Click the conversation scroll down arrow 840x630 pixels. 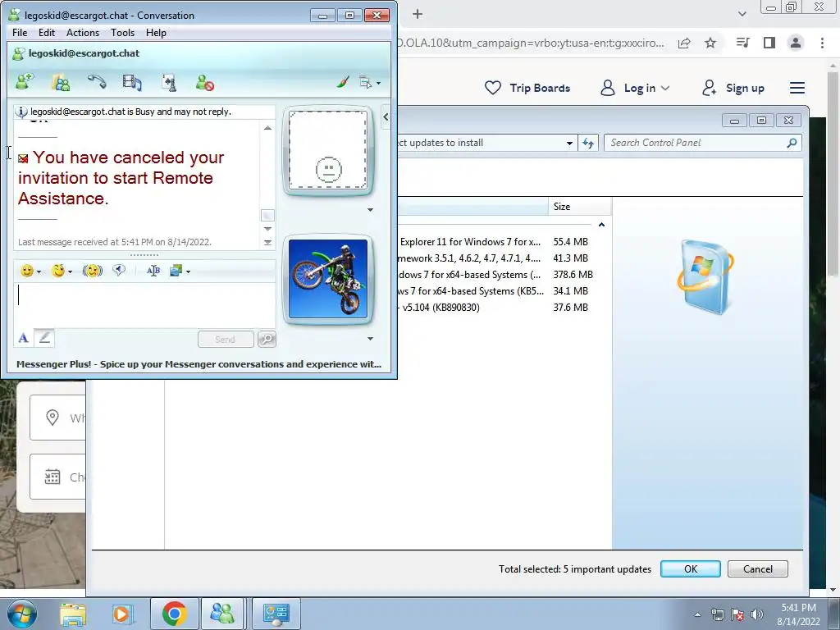tap(267, 229)
